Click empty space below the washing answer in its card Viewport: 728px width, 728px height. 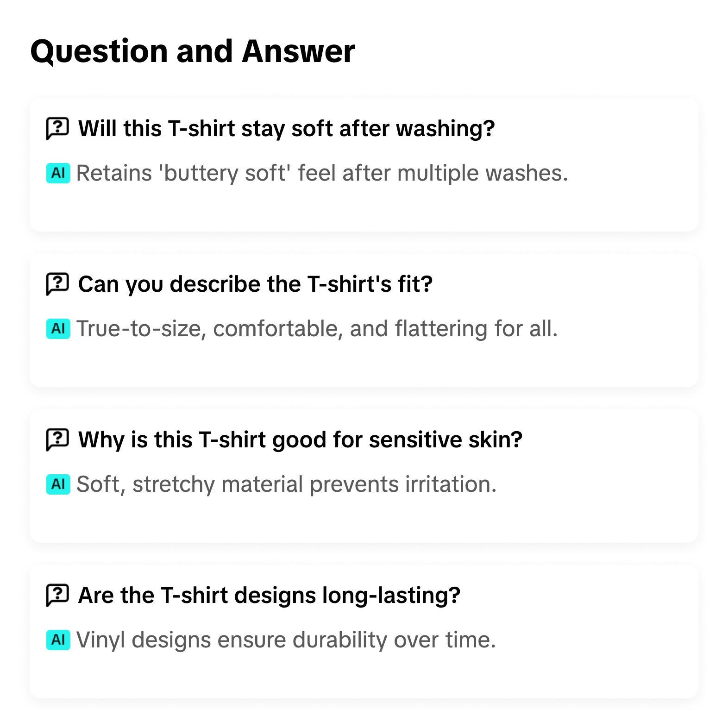(364, 208)
